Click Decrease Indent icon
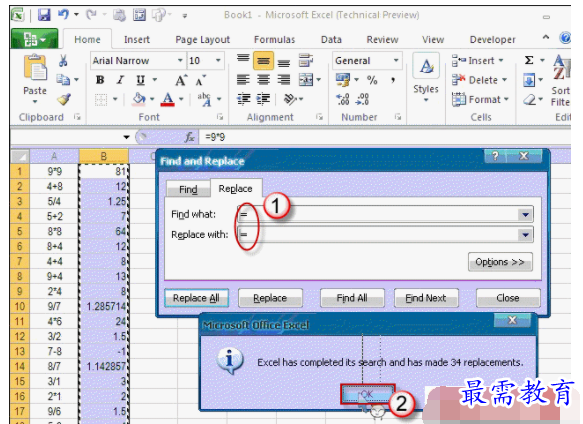The image size is (583, 424). [244, 99]
